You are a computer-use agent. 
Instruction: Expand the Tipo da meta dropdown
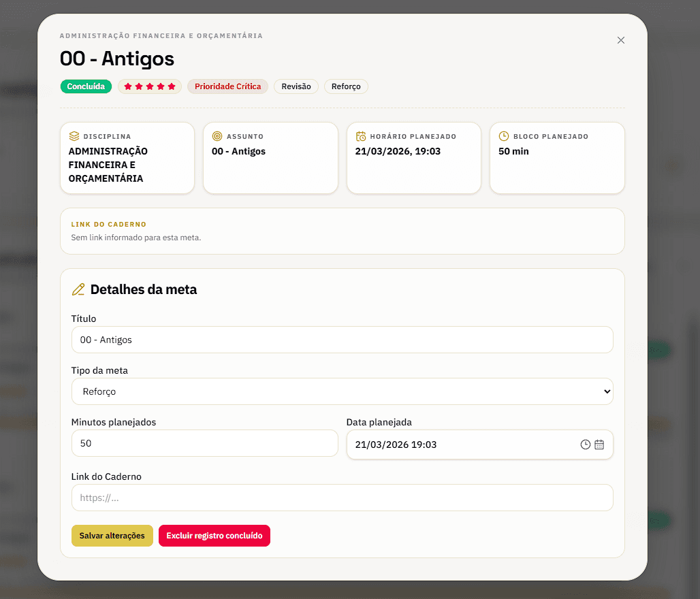pos(342,391)
